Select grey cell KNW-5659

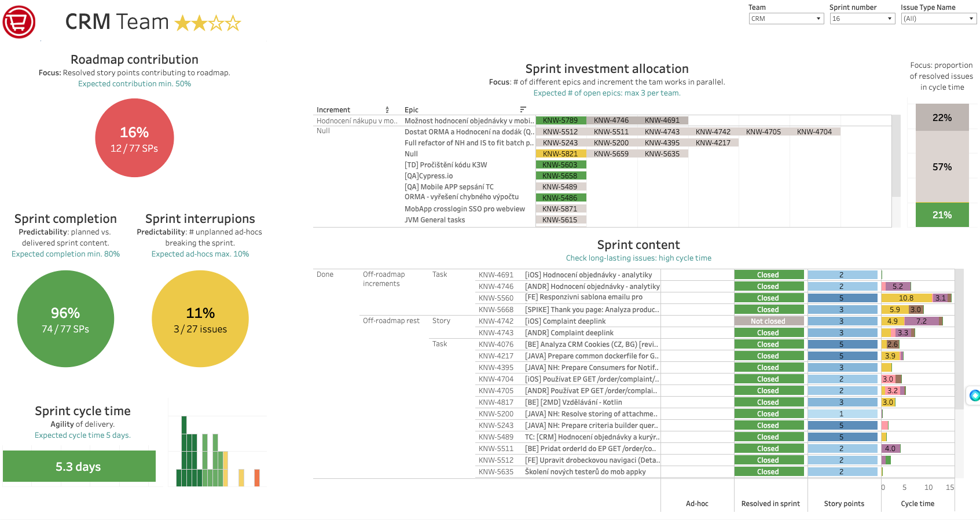click(x=611, y=154)
